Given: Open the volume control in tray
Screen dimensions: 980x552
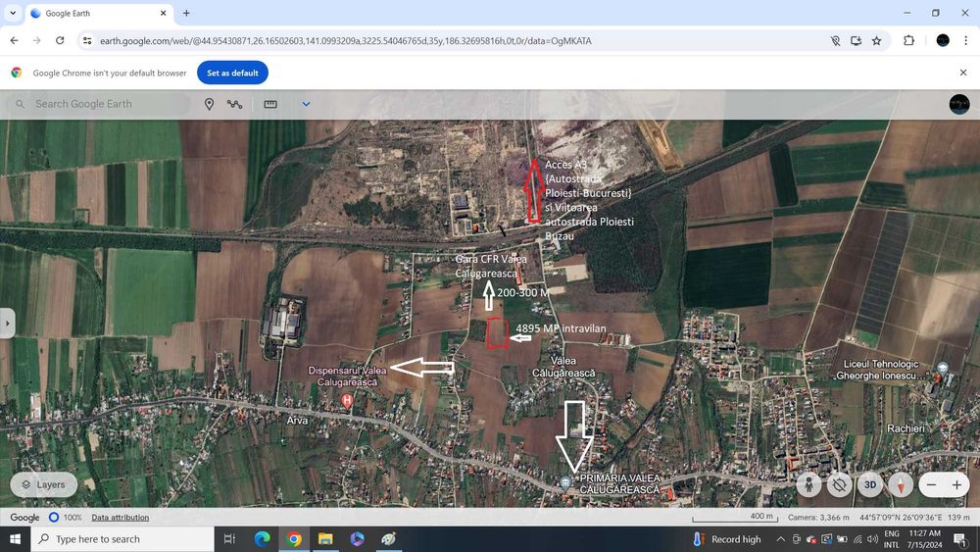Looking at the screenshot, I should pyautogui.click(x=872, y=539).
